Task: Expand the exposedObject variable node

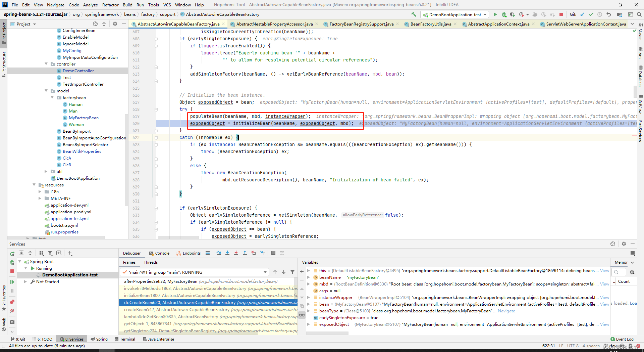Action: (x=309, y=324)
